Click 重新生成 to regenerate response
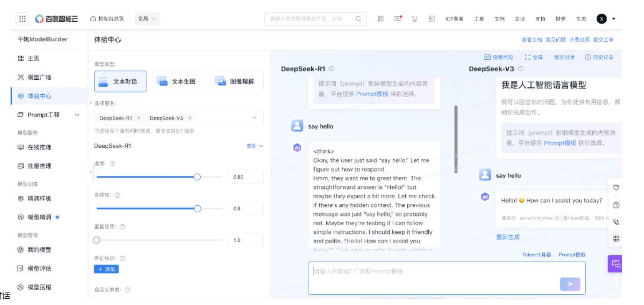Screen dimensions: 644x305 pos(507,237)
